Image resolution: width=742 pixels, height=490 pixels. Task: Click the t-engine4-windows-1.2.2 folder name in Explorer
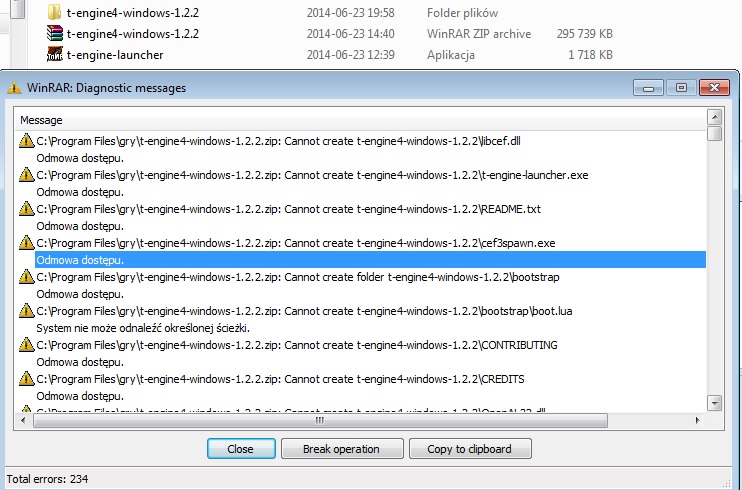click(132, 13)
